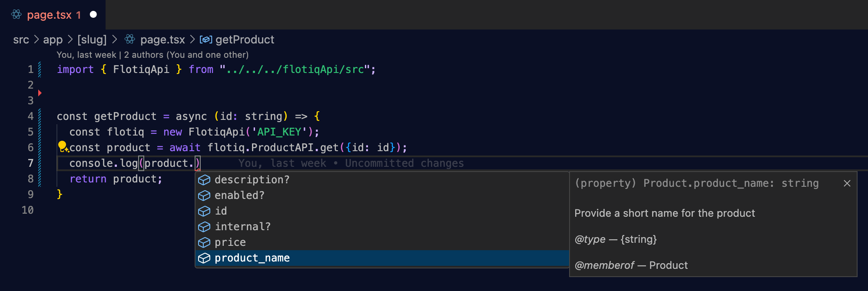Viewport: 868px width, 291px height.
Task: Click the 'async' keyword on line 4
Action: (x=191, y=116)
